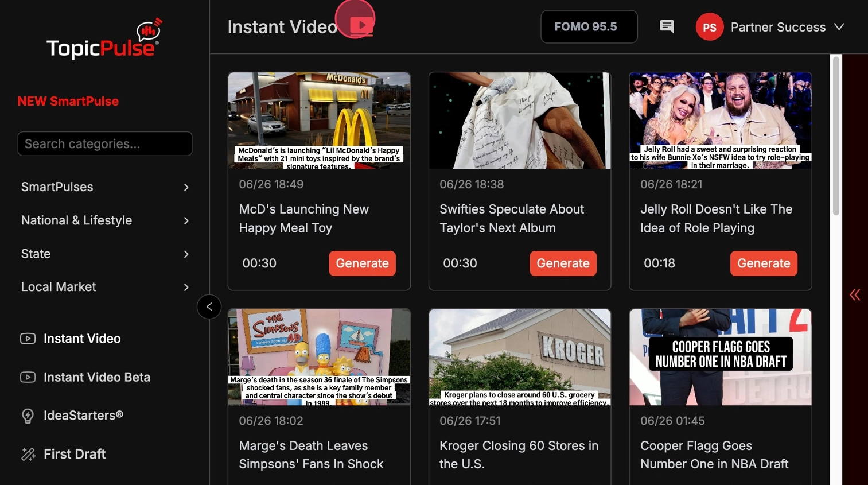Viewport: 868px width, 485px height.
Task: Open Cooper Flagg NBA Draft thumbnail
Action: pyautogui.click(x=721, y=357)
